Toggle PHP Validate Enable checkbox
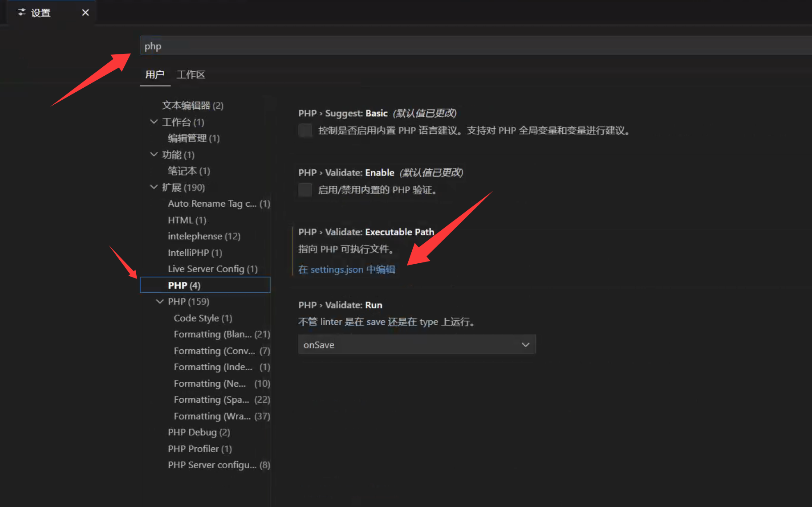This screenshot has width=812, height=507. click(305, 190)
